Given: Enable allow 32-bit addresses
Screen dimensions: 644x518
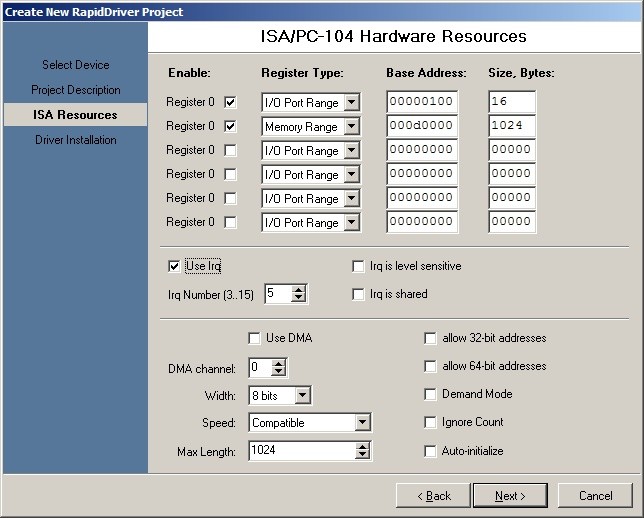Looking at the screenshot, I should [x=430, y=338].
